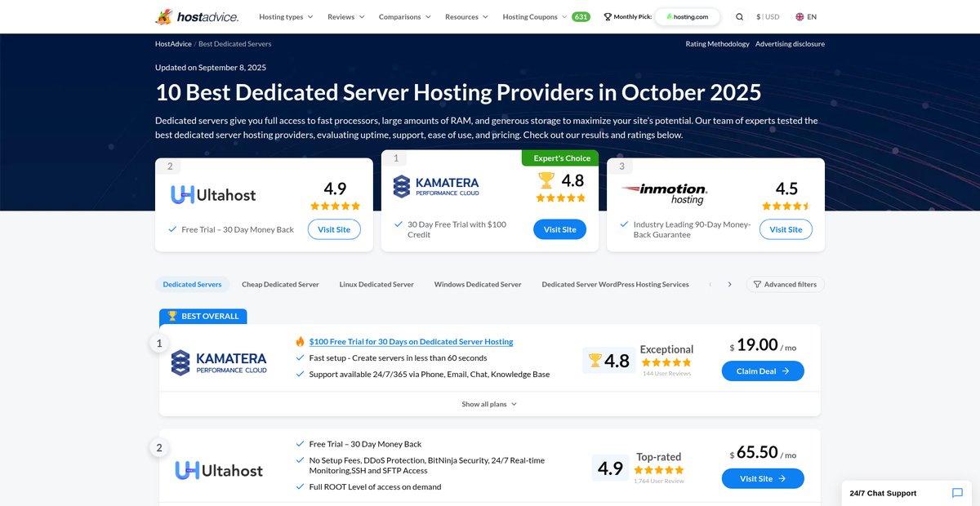
Task: Go to HostAdvice breadcrumb link
Action: click(172, 43)
